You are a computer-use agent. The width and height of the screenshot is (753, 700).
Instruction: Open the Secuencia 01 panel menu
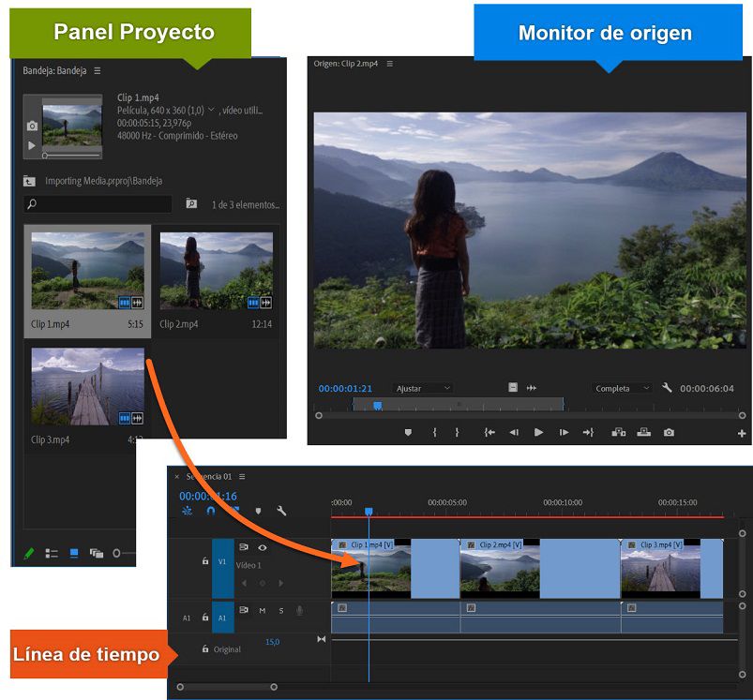click(x=242, y=476)
